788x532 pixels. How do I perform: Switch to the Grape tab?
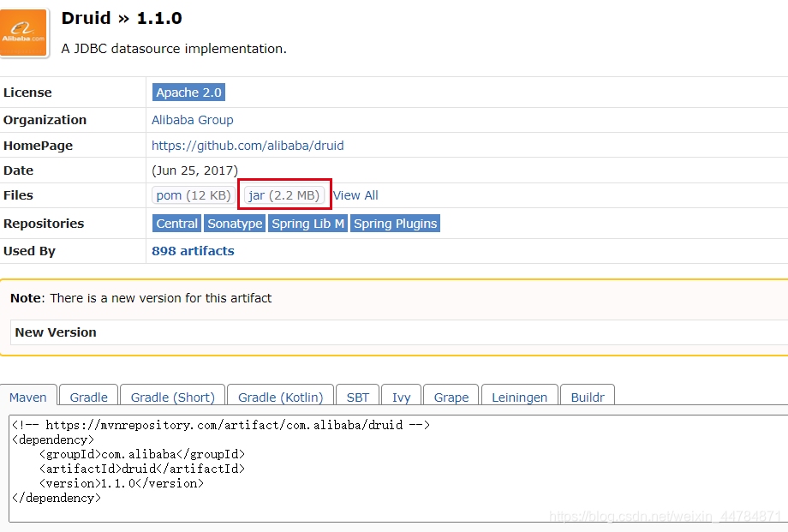click(x=451, y=397)
